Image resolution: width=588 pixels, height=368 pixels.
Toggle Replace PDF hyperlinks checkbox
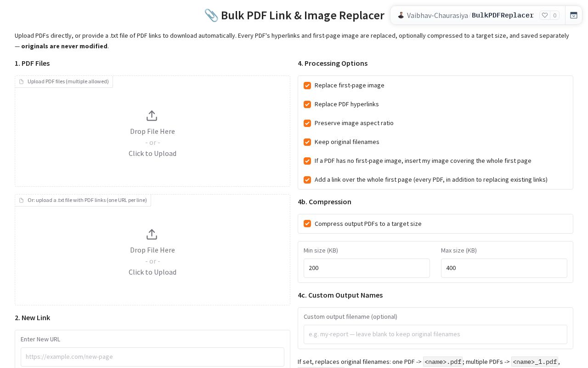pyautogui.click(x=307, y=104)
